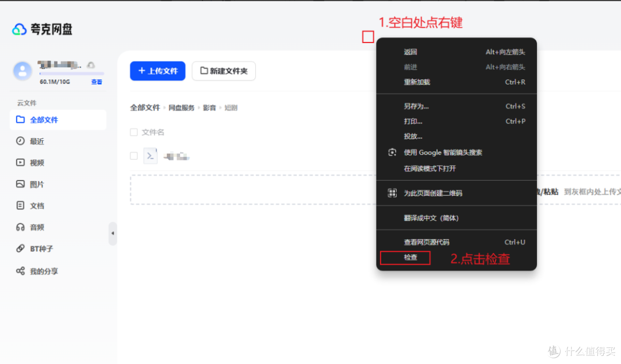This screenshot has width=621, height=364.
Task: Click the 查看 storage link
Action: tap(97, 82)
